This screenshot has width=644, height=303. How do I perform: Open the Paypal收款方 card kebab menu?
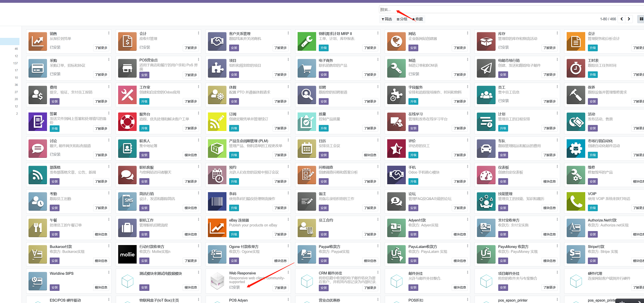click(x=378, y=246)
